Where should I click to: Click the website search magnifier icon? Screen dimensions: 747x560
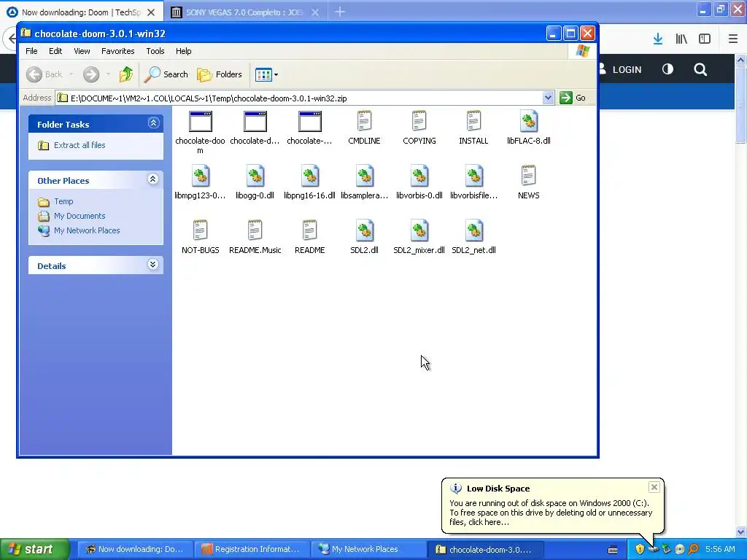pyautogui.click(x=700, y=69)
